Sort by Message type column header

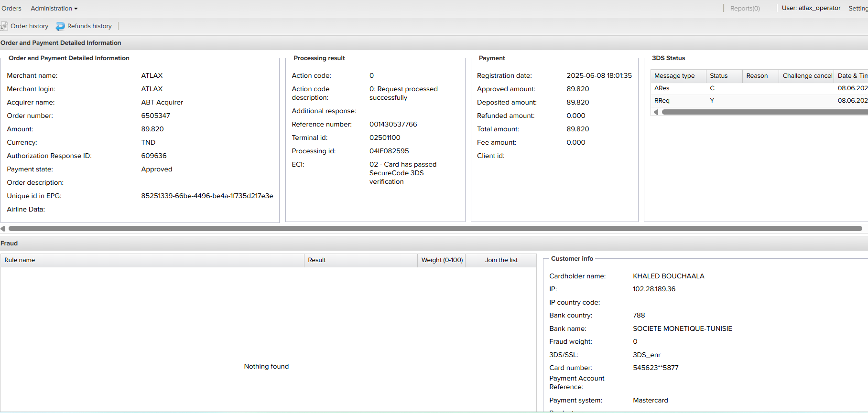pyautogui.click(x=674, y=76)
